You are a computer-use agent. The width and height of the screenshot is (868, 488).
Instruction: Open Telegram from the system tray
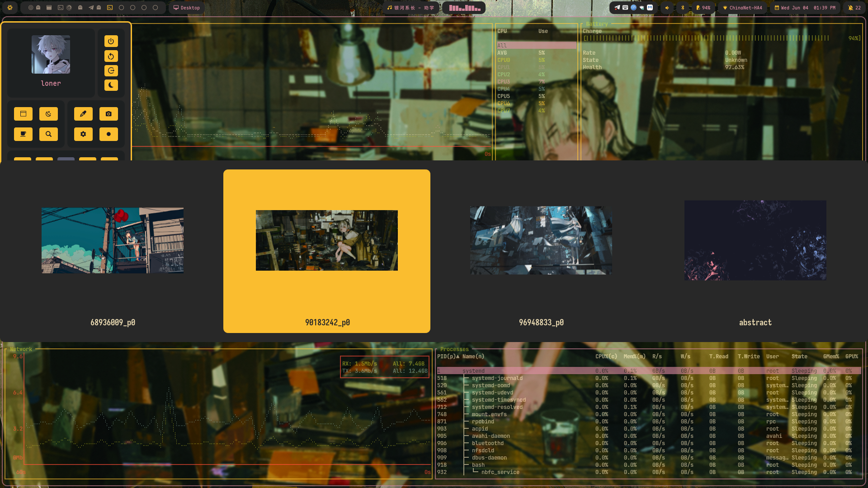616,8
